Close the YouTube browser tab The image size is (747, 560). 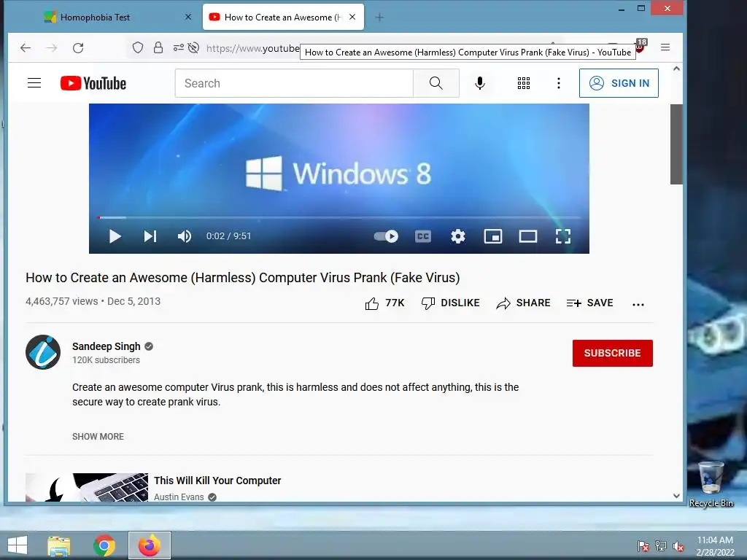pyautogui.click(x=352, y=17)
